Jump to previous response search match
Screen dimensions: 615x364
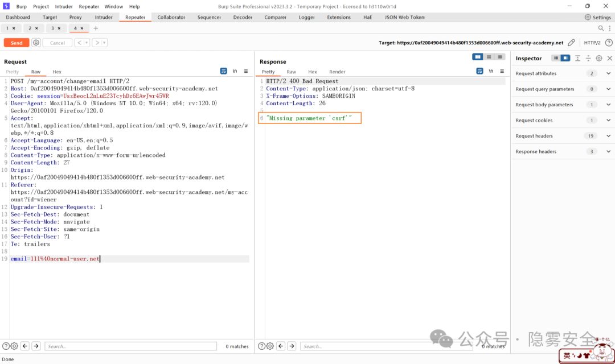281,346
